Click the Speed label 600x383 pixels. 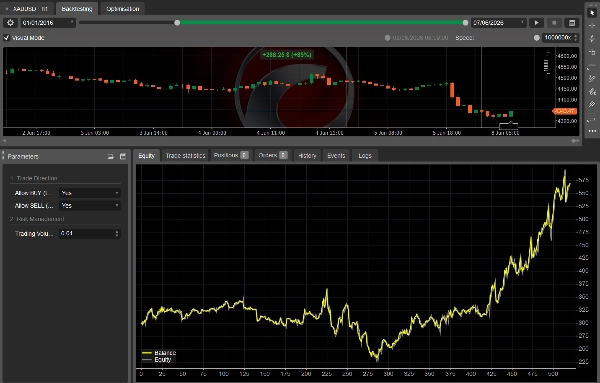[465, 38]
